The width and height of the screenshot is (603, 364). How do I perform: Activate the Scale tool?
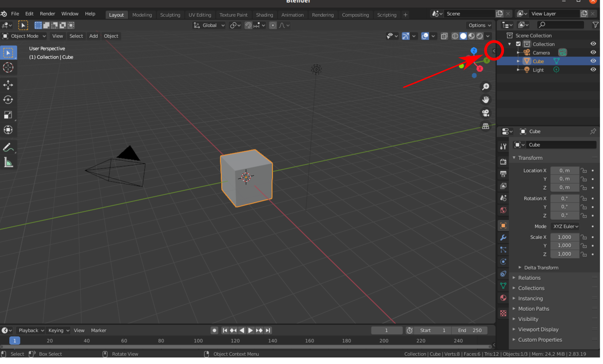(8, 115)
